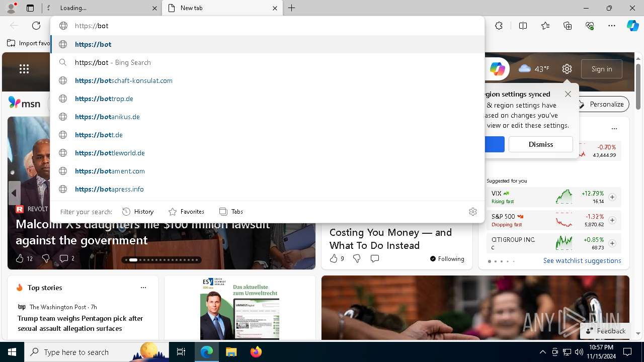Select botanikus.de suggestion
The height and width of the screenshot is (362, 644).
click(x=268, y=117)
